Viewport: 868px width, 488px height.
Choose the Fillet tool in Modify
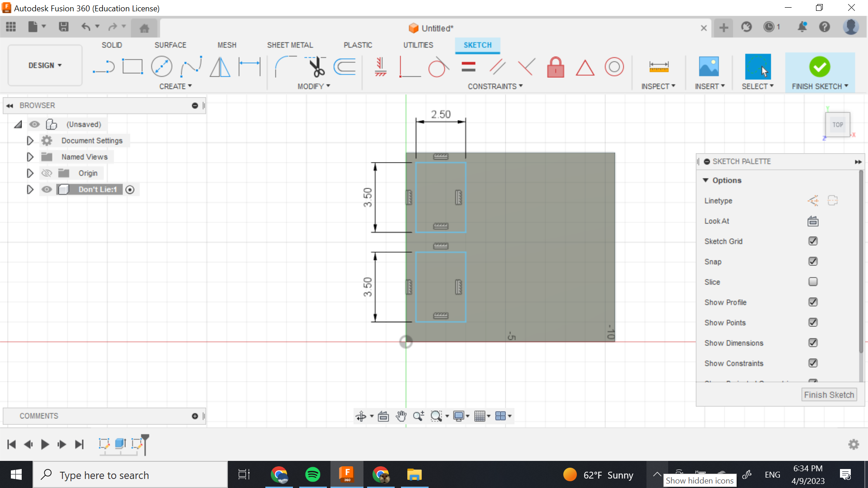point(285,67)
